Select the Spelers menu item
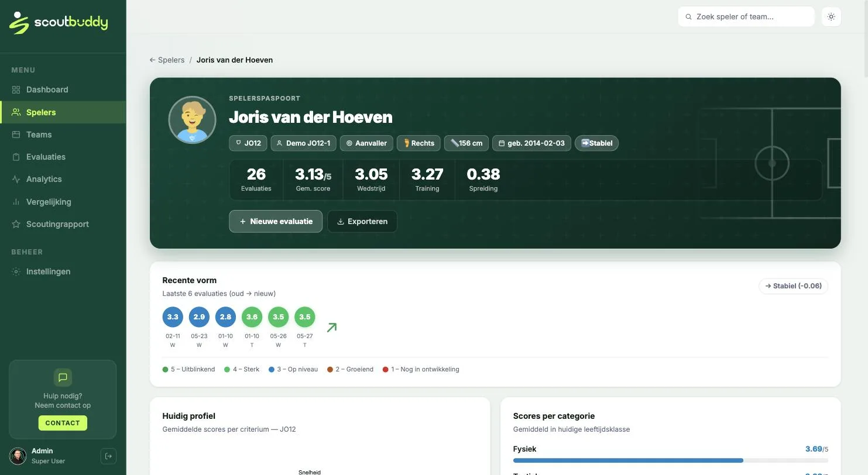868x475 pixels. coord(63,112)
